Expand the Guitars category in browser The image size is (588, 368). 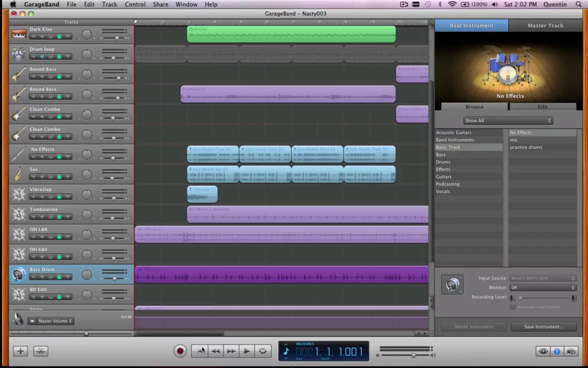tap(444, 176)
